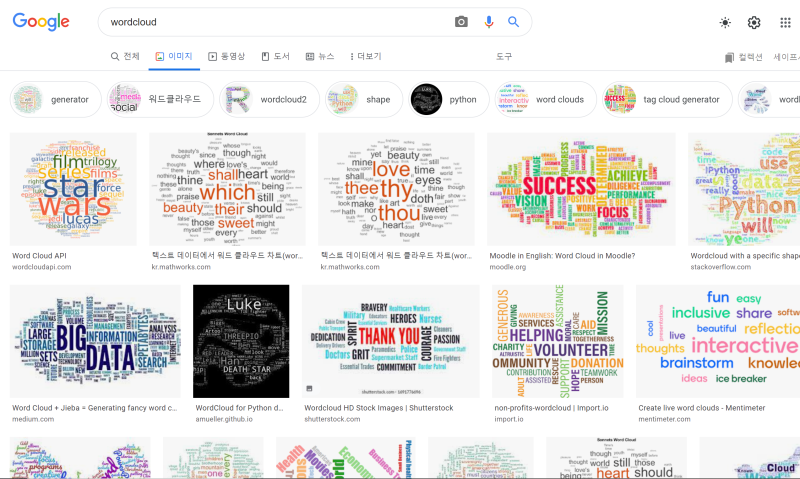Select the 워드클라우드 suggestion chip

click(160, 99)
